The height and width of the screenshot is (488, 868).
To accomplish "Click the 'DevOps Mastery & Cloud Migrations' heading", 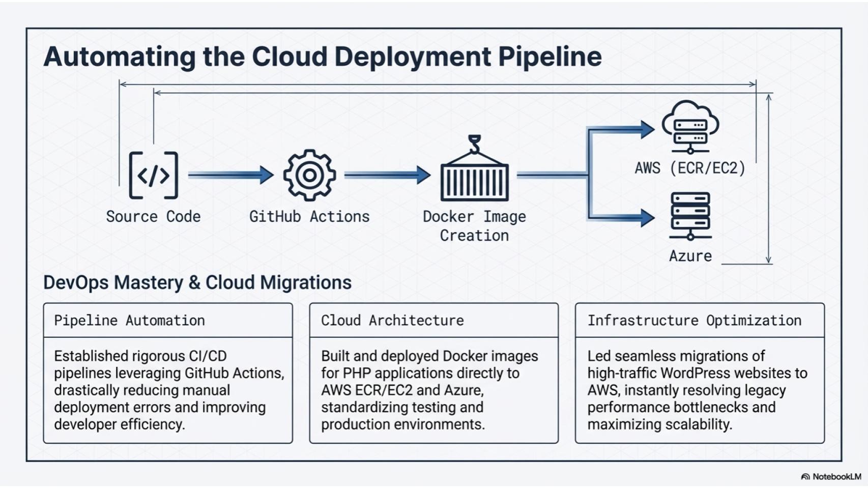I will pyautogui.click(x=197, y=283).
